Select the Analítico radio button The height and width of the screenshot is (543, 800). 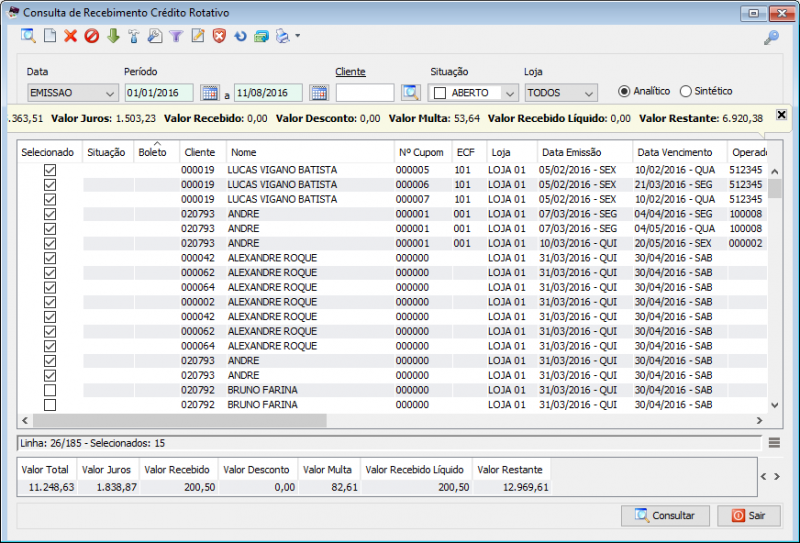[624, 91]
